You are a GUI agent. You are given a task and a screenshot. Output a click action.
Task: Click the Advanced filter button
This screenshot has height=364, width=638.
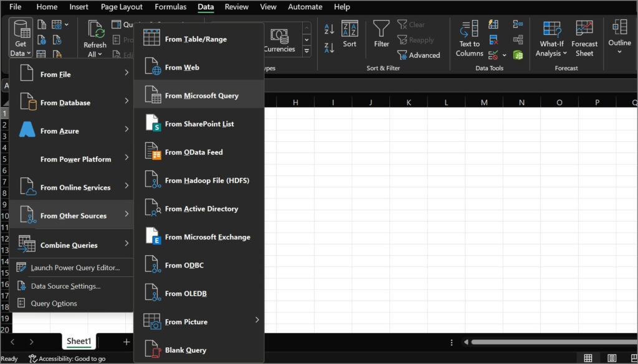(x=419, y=55)
